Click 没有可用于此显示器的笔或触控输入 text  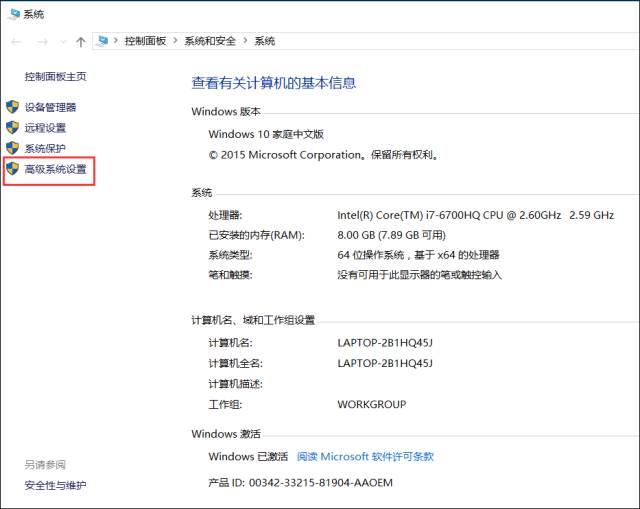pyautogui.click(x=420, y=275)
